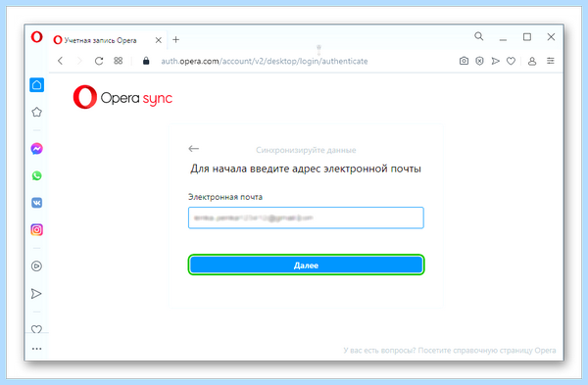This screenshot has height=385, width=588.
Task: Open My Flow send icon in toolbar
Action: point(495,61)
